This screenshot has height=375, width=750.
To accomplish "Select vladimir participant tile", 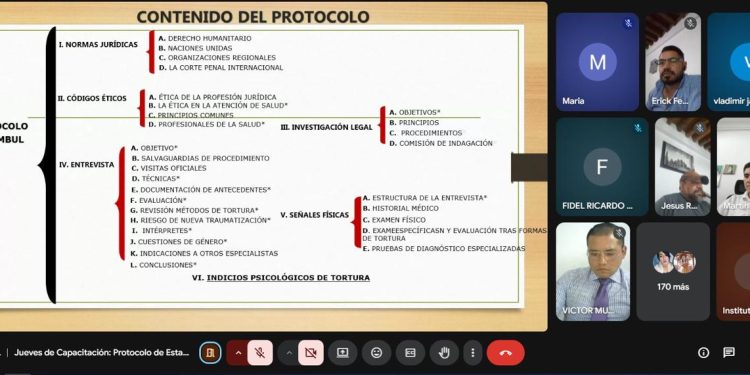I will (x=728, y=62).
